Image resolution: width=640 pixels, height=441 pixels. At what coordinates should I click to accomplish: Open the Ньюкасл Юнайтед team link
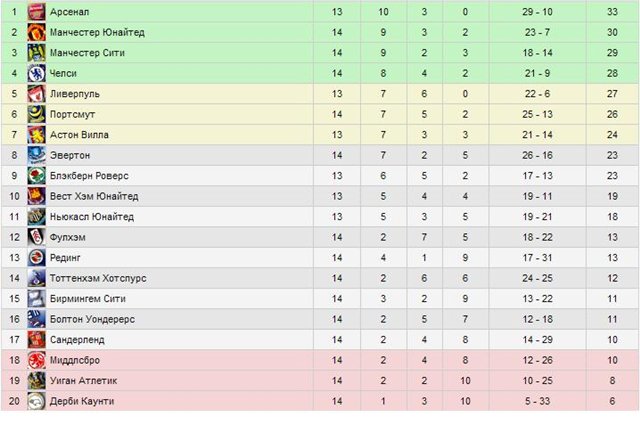tap(92, 217)
